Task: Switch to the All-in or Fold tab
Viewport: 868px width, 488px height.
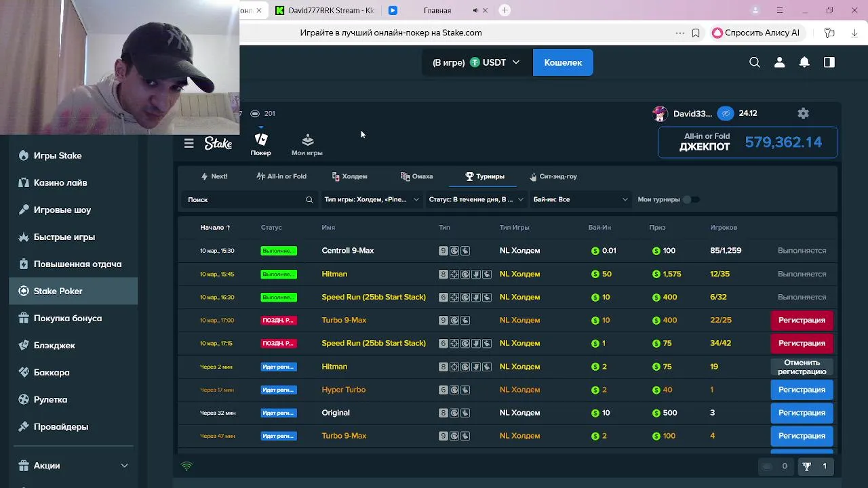Action: coord(281,176)
